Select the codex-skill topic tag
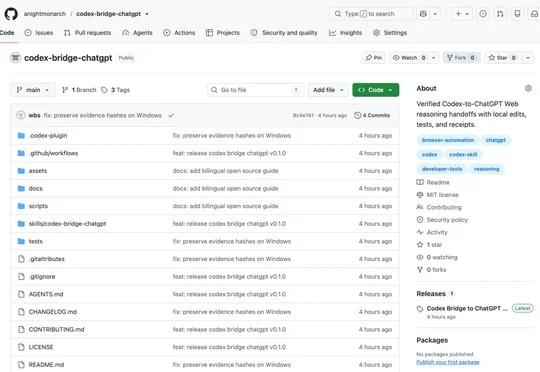 (x=463, y=155)
